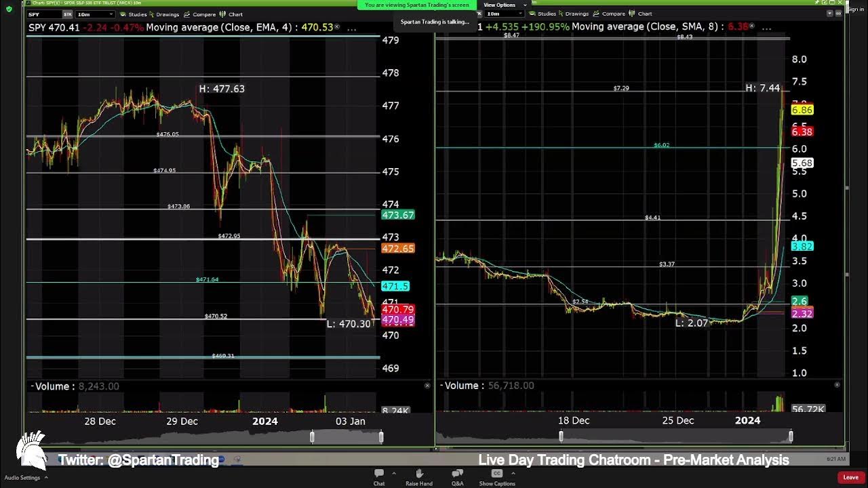Click the $474.95 horizontal level label
Image resolution: width=868 pixels, height=488 pixels.
(164, 170)
